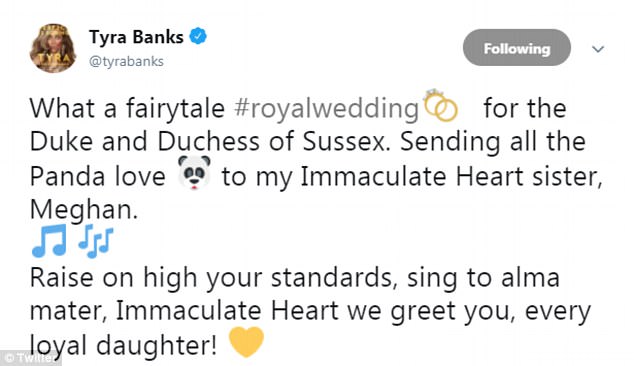Click the "loyal daughter!" text
This screenshot has width=634, height=366.
pos(123,346)
